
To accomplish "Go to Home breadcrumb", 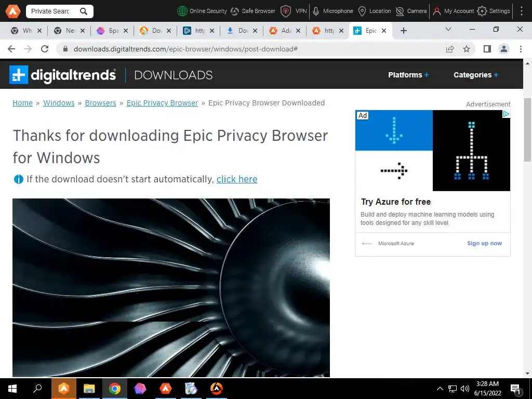I will (22, 103).
